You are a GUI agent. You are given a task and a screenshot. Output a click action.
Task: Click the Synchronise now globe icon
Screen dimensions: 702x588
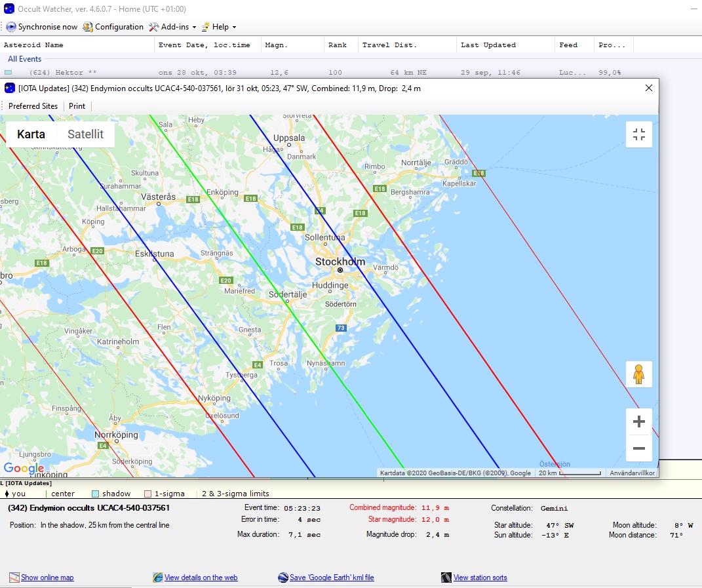(11, 27)
